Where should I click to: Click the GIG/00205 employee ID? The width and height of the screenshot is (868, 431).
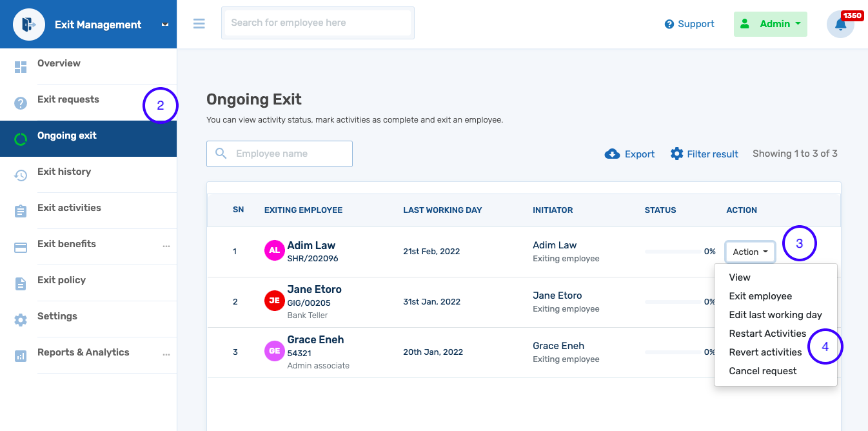click(309, 303)
